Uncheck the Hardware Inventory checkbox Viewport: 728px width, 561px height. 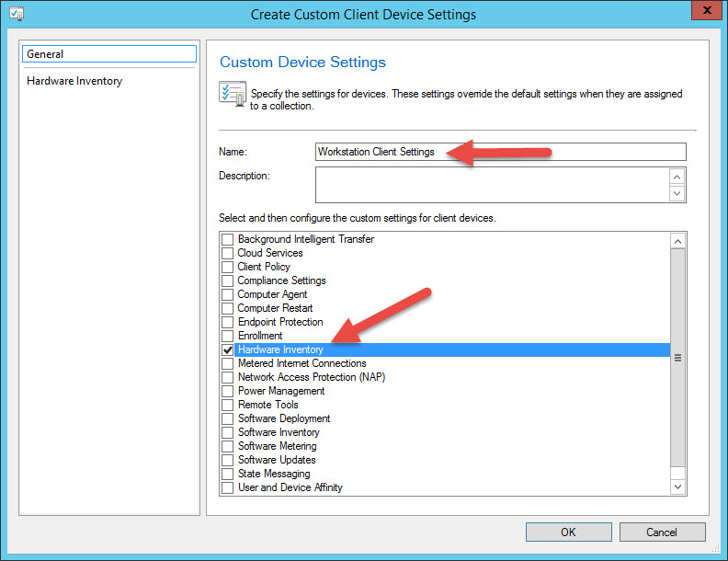click(x=227, y=349)
